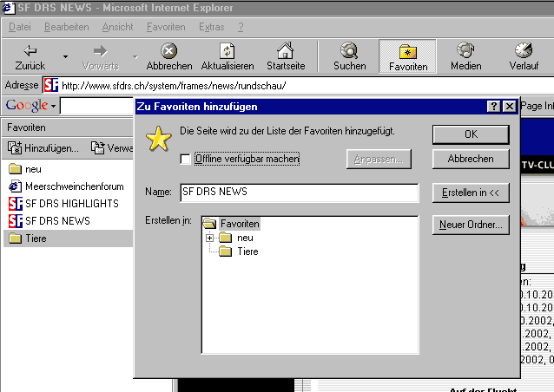The image size is (554, 392).
Task: Open the Extras menu
Action: pyautogui.click(x=211, y=27)
